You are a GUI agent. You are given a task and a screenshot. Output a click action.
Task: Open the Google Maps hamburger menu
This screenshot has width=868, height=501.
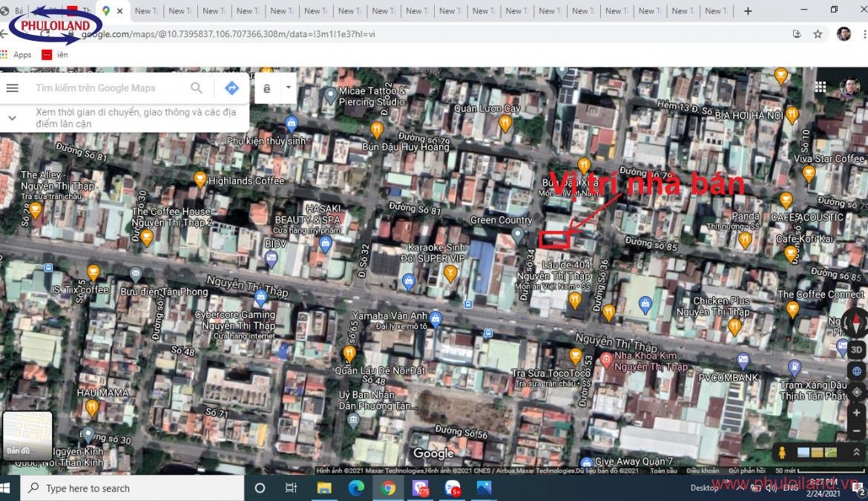pos(13,88)
